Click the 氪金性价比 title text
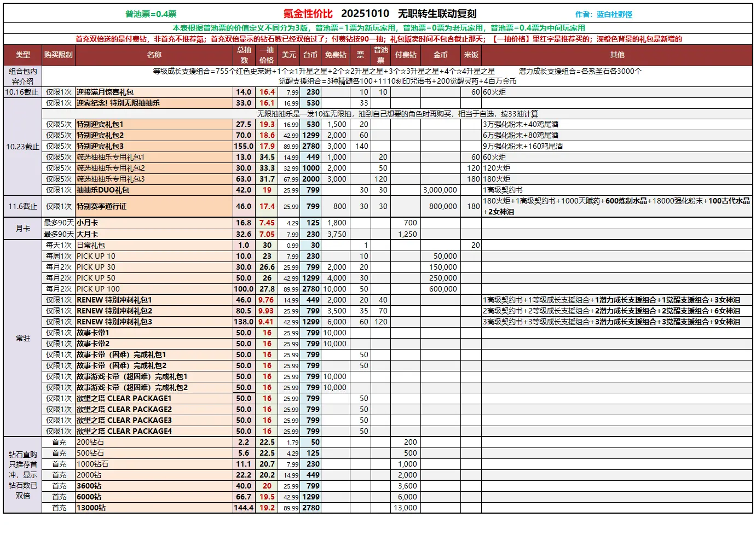The height and width of the screenshot is (535, 756). 308,14
